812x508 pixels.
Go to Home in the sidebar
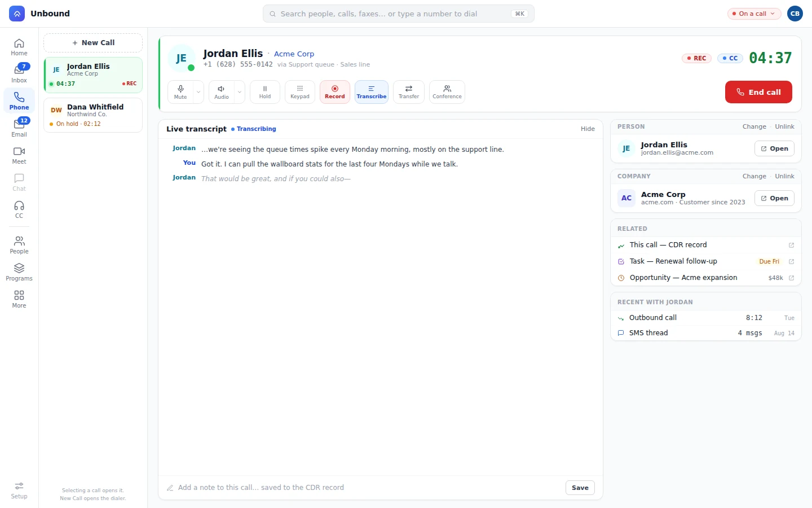pos(19,47)
